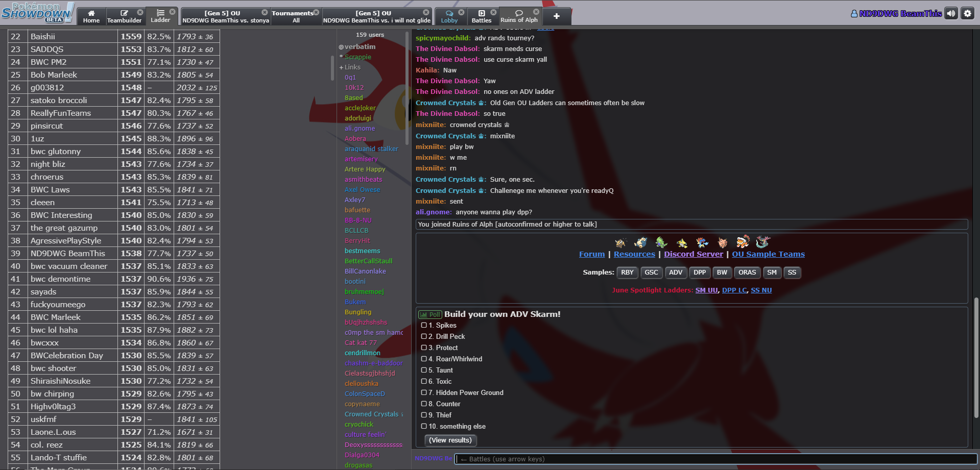The height and width of the screenshot is (470, 980).
Task: Click the plus icon to join a room
Action: pos(556,16)
